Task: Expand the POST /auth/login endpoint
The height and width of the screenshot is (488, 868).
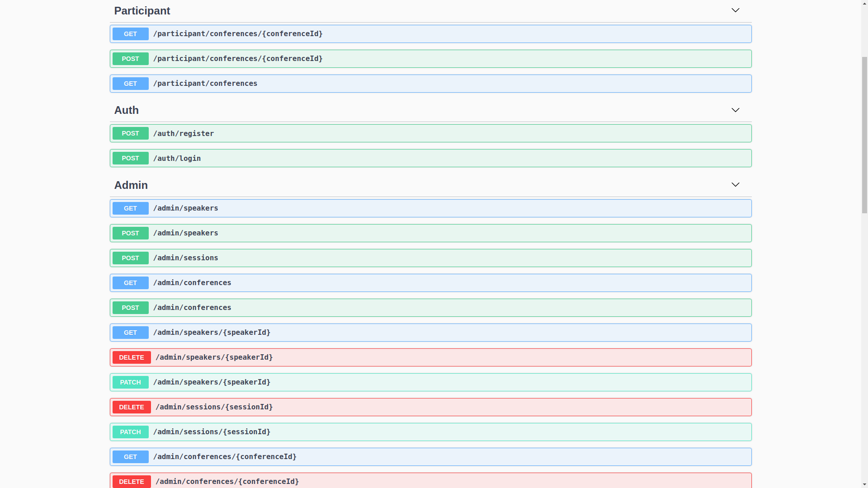Action: (x=177, y=159)
